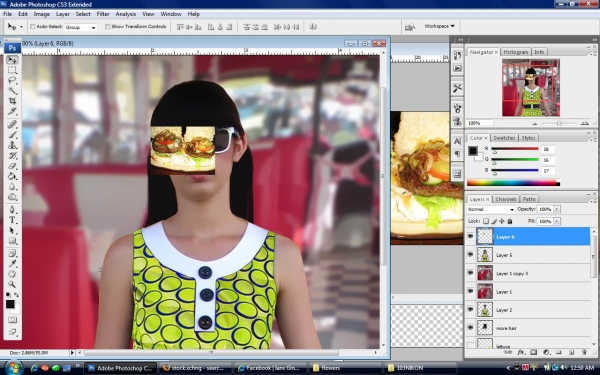Image resolution: width=600 pixels, height=375 pixels.
Task: Select the Healing Brush tool
Action: tap(12, 124)
